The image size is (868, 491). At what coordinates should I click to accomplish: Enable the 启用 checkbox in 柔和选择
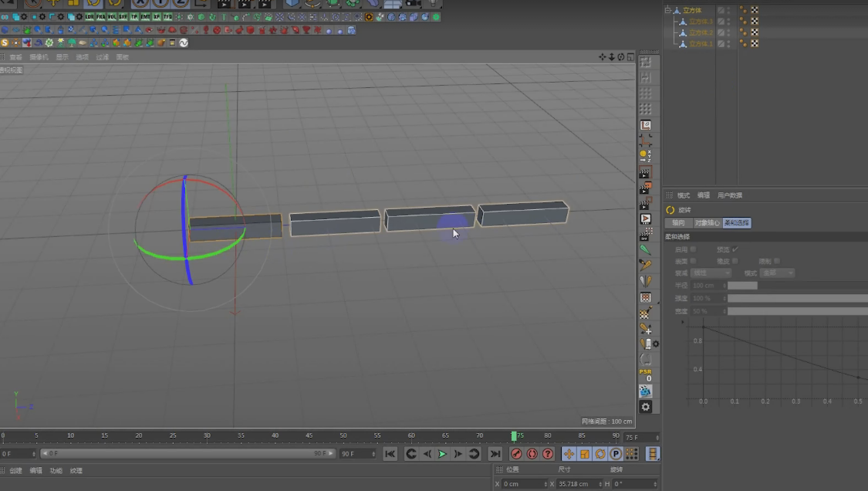coord(691,249)
